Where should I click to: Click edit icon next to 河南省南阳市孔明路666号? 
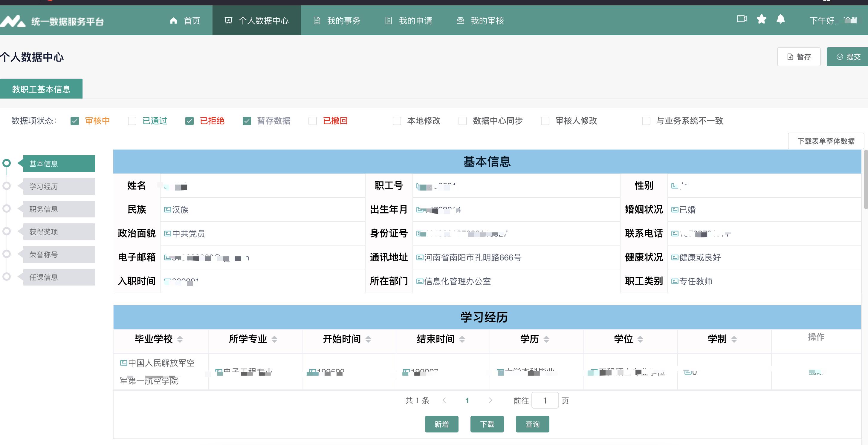pyautogui.click(x=420, y=257)
